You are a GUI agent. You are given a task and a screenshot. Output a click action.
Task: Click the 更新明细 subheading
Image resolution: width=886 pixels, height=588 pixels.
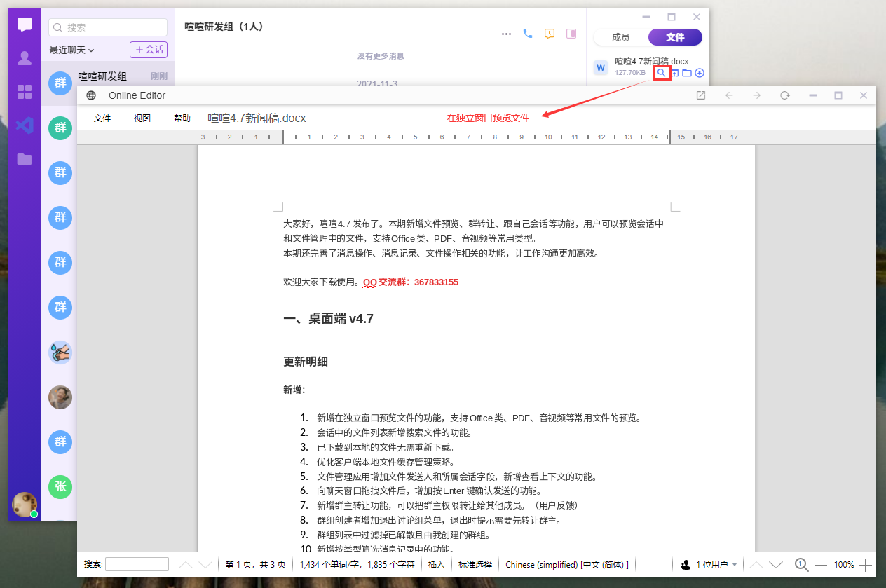click(x=306, y=362)
